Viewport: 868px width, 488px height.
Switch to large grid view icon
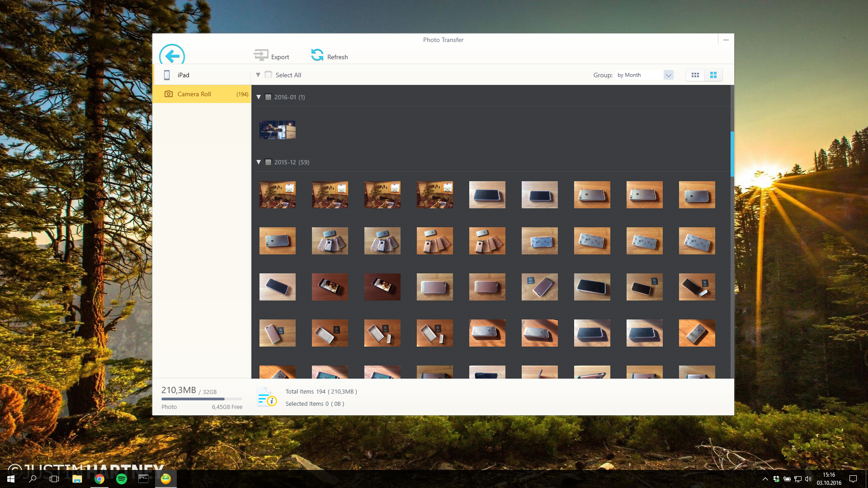pos(713,75)
